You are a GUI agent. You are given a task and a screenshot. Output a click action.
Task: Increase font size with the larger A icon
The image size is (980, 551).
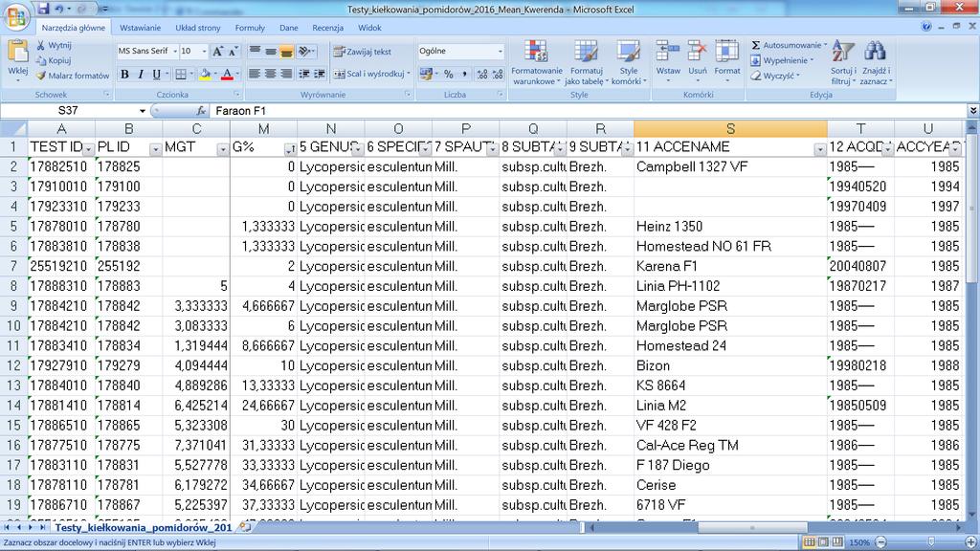[x=217, y=52]
